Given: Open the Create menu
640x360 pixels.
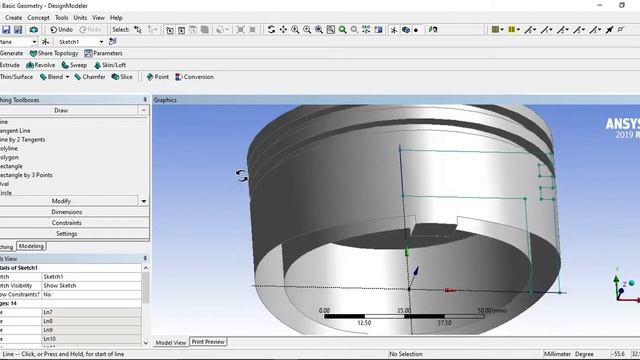Looking at the screenshot, I should (13, 18).
